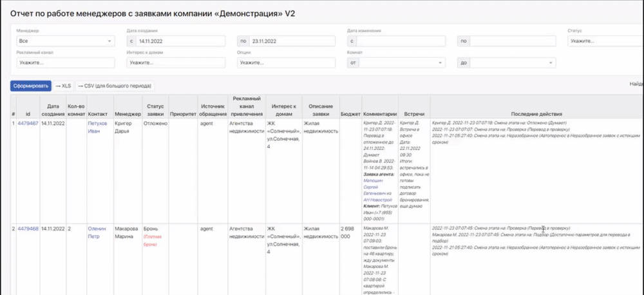The image size is (644, 295).
Task: Open contact Оленин Петр
Action: (x=97, y=232)
